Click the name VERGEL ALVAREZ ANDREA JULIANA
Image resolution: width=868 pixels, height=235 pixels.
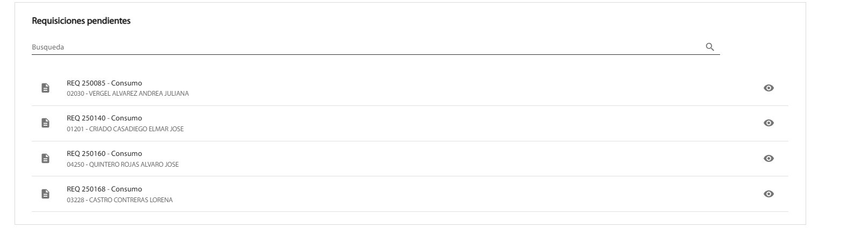coord(139,94)
